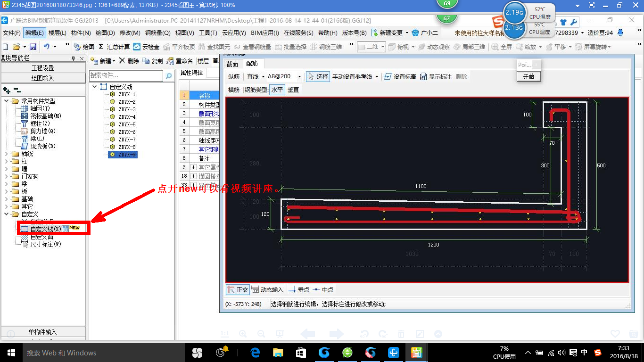
Task: Click the expand-all plus icon in navigator
Action: click(x=6, y=90)
